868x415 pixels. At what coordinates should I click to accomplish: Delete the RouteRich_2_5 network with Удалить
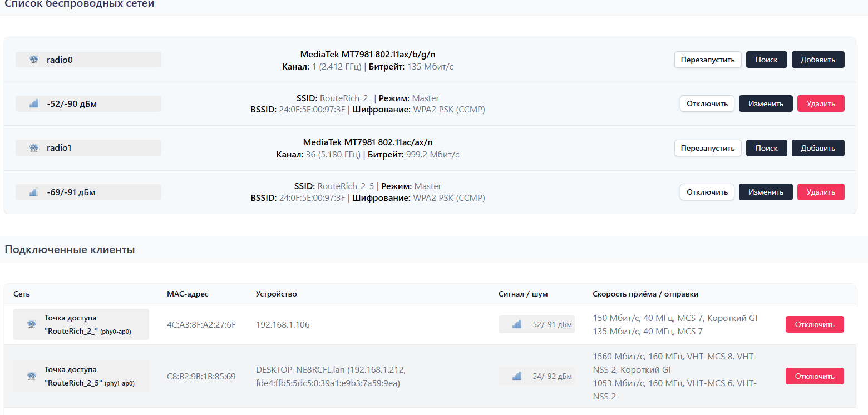[x=821, y=192]
